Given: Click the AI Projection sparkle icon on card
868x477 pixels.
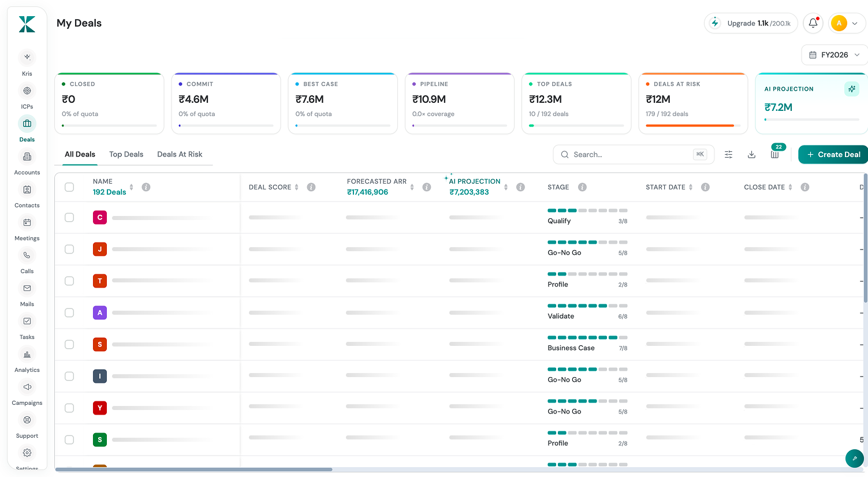Looking at the screenshot, I should [852, 89].
